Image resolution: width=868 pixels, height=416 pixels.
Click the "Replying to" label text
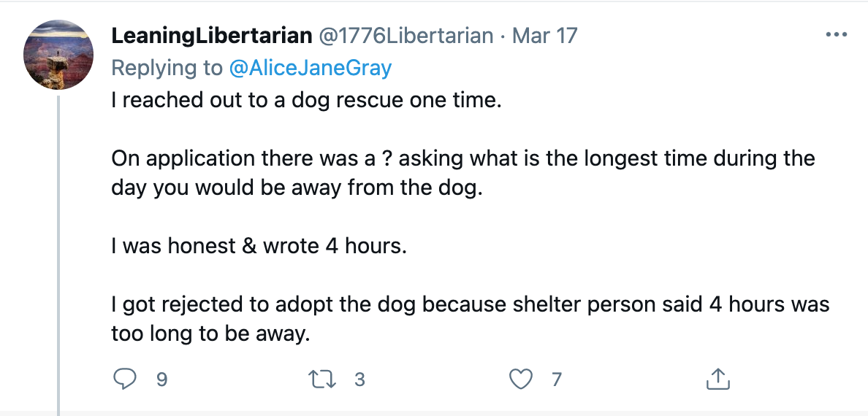click(167, 68)
